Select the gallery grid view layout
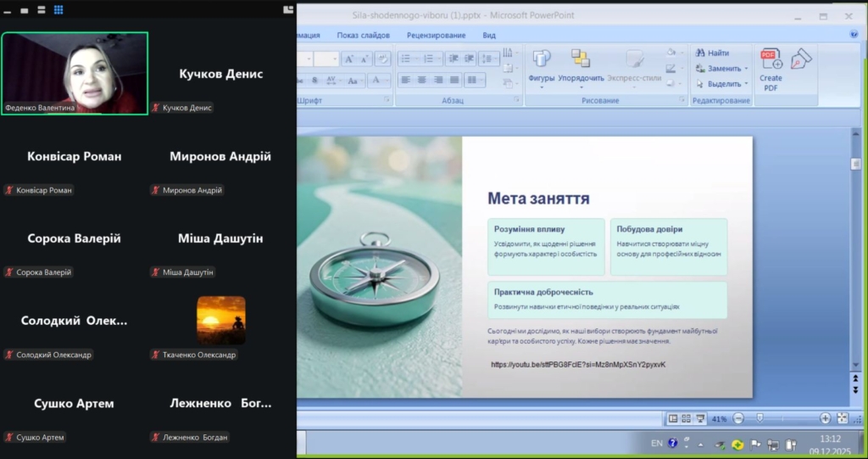Screen dimensions: 868x459 58,10
